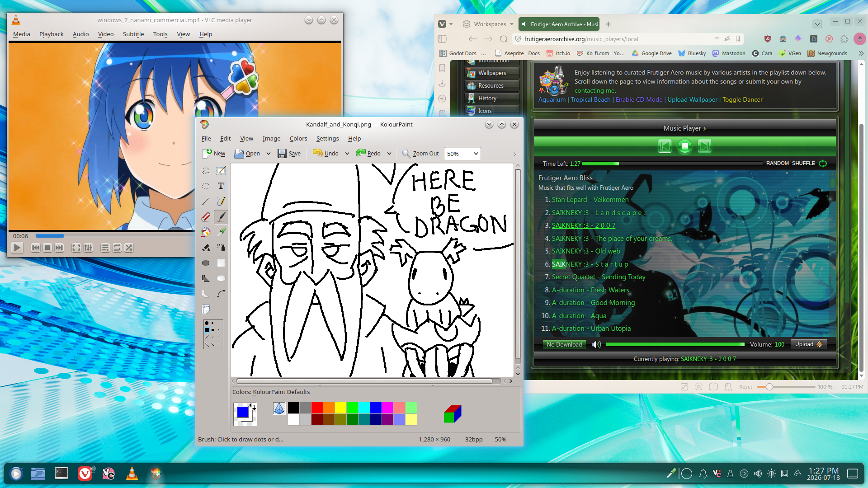Select the Rounded Rectangle tool
Image resolution: width=868 pixels, height=488 pixels.
tap(206, 263)
